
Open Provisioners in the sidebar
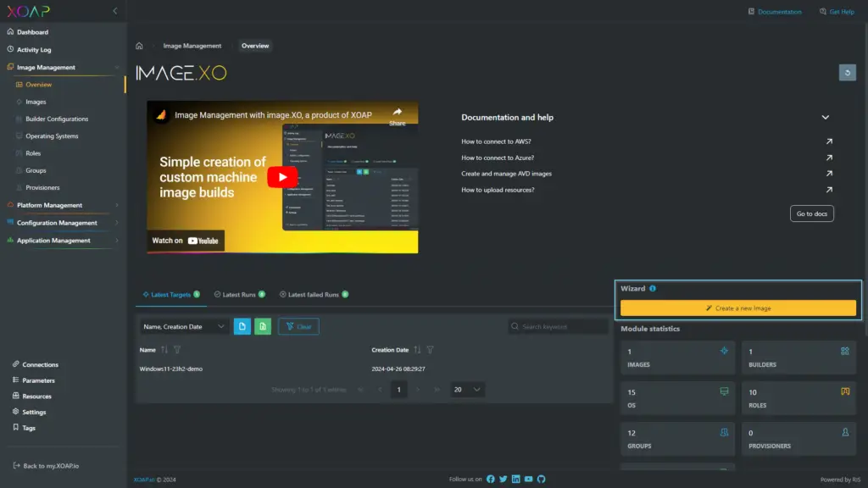pos(42,187)
